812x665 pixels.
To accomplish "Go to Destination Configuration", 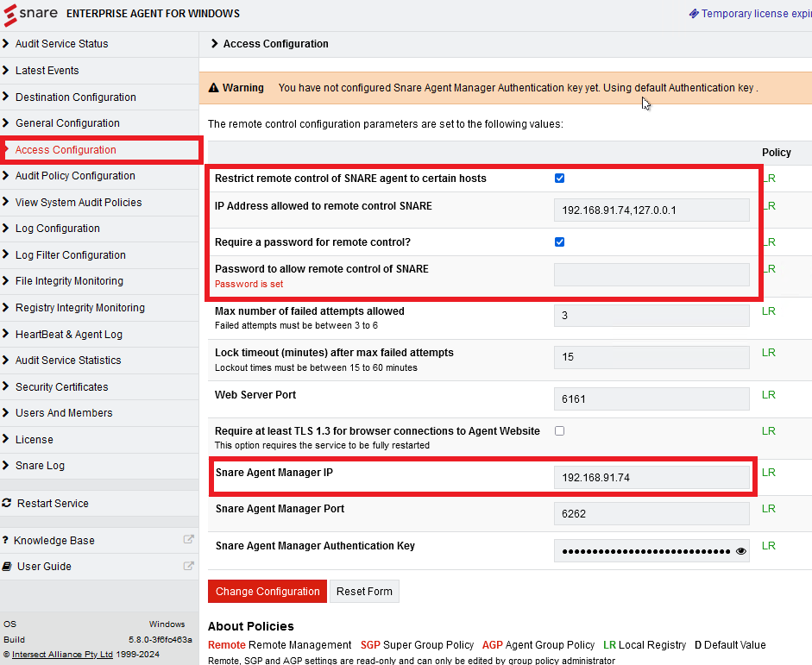I will (x=76, y=97).
